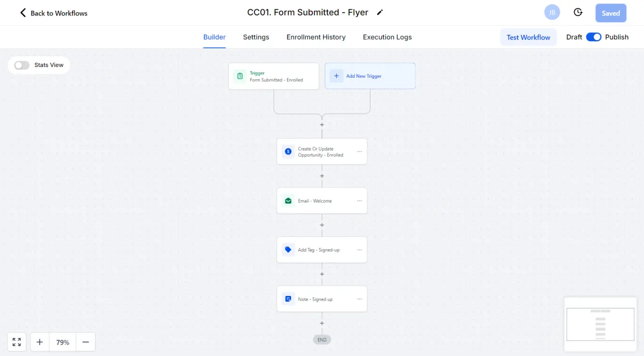
Task: Click the JB user avatar
Action: (x=552, y=12)
